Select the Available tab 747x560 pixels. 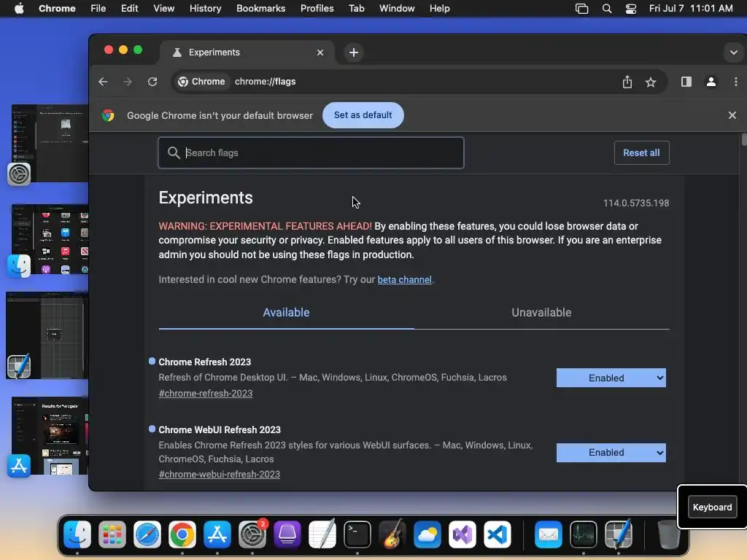click(286, 312)
